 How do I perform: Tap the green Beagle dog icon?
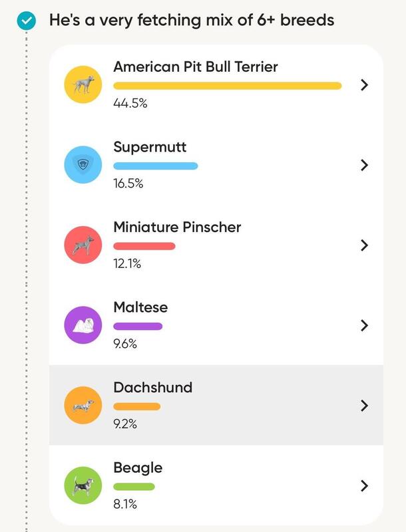(x=83, y=485)
